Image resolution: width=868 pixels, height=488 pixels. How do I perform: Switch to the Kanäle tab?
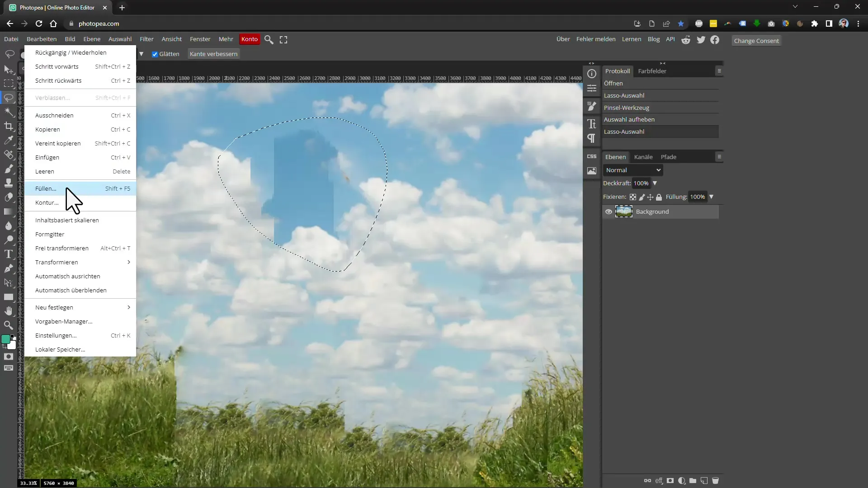pos(643,157)
